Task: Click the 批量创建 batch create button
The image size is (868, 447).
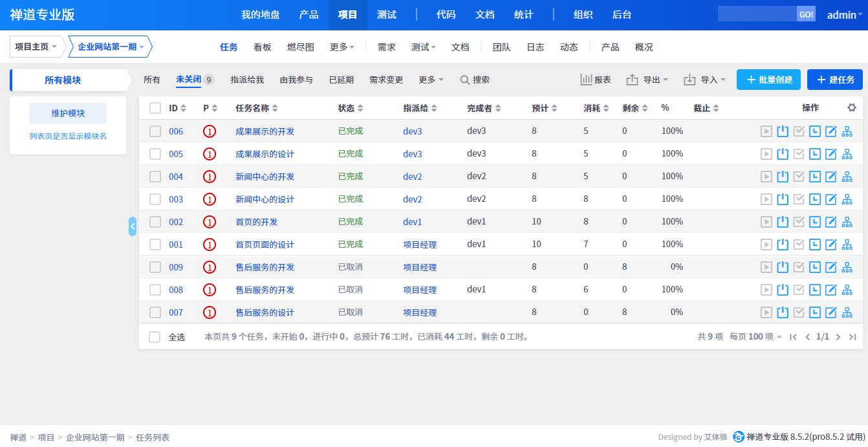Action: (769, 80)
